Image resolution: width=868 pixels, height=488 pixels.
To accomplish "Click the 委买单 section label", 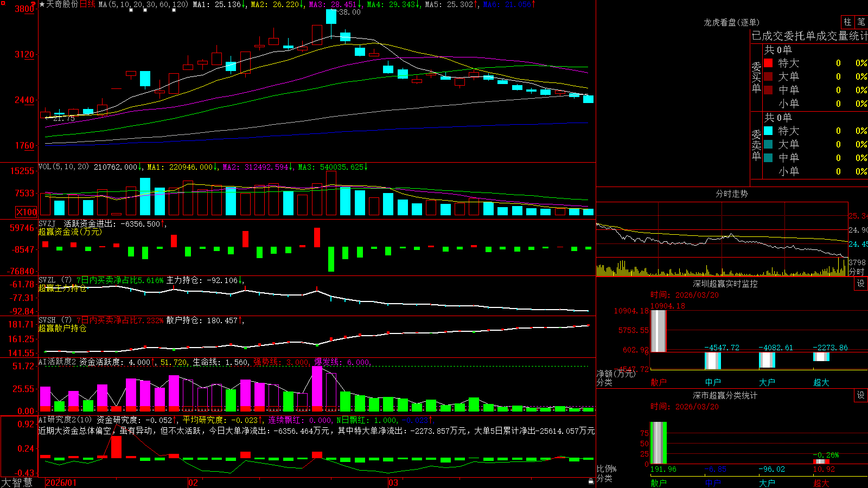I will click(756, 77).
